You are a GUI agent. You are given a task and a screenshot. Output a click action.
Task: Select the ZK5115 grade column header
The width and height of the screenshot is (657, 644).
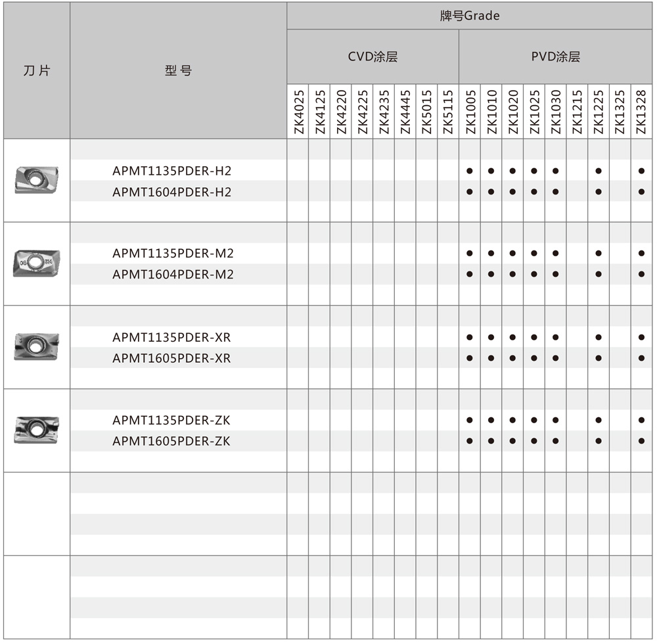point(447,112)
